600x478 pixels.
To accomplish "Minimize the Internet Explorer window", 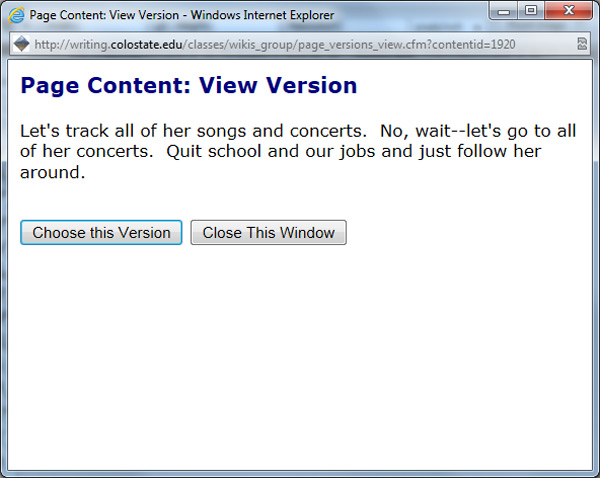I will click(x=504, y=11).
